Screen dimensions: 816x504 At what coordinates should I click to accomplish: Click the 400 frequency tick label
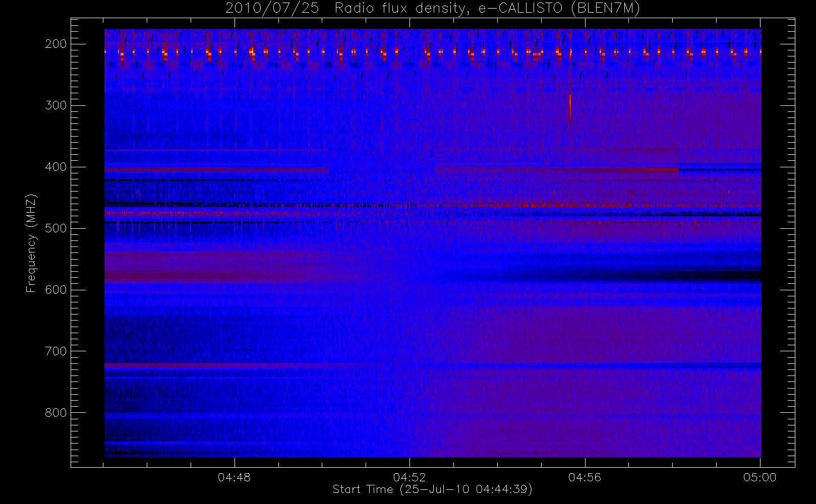55,167
